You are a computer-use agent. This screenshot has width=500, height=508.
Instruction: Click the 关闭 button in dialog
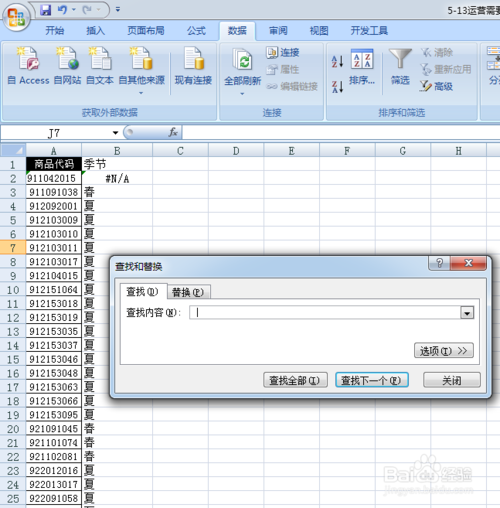click(x=452, y=380)
